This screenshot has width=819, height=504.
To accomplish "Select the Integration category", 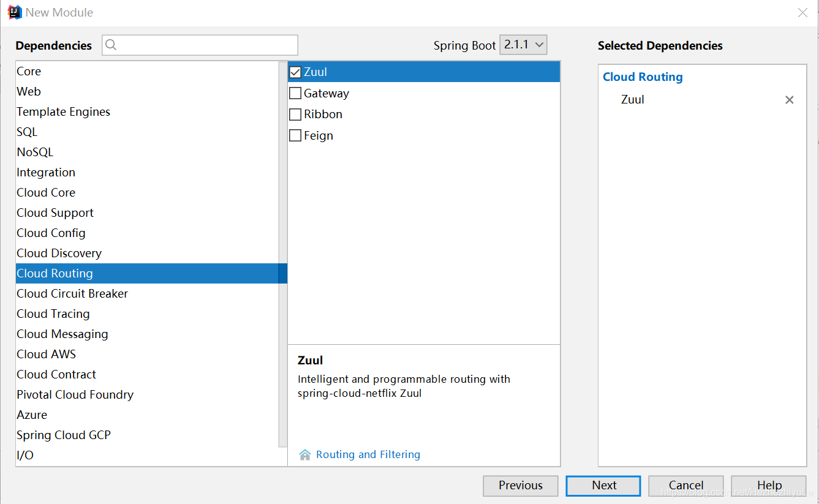I will point(147,173).
